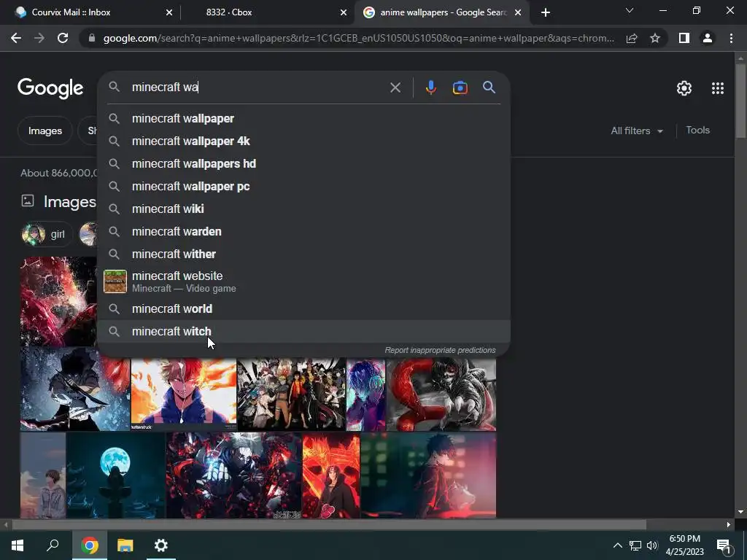The width and height of the screenshot is (747, 560).
Task: Open Google apps grid
Action: [x=718, y=88]
